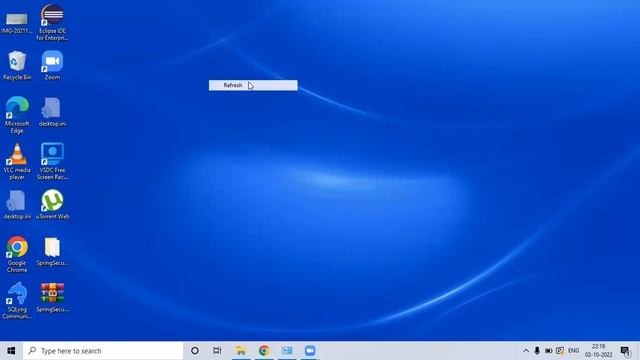
Task: Select the SpringSecu WinRAR archive icon
Action: pyautogui.click(x=52, y=298)
